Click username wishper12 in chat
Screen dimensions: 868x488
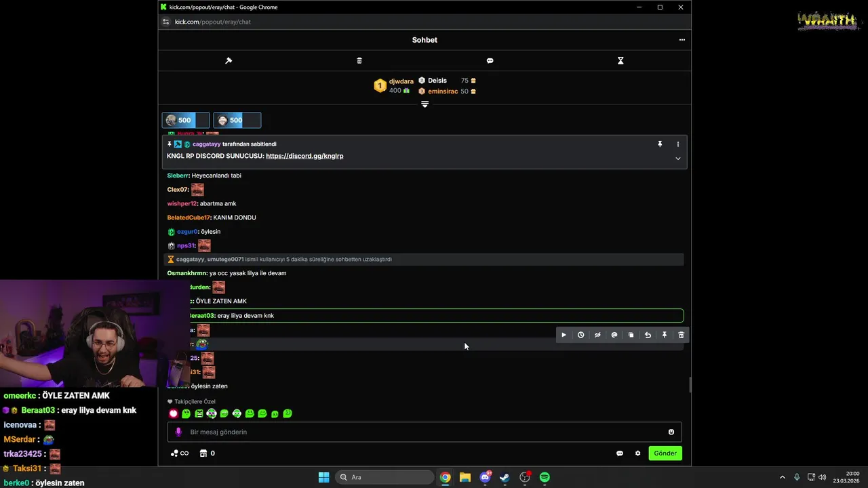point(182,203)
